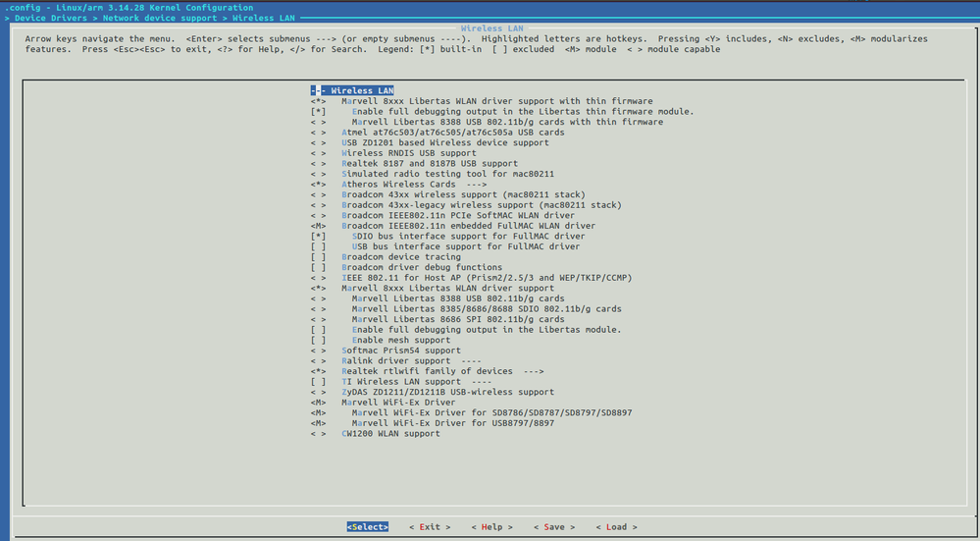Open TI Wireless LAN support submenu

click(x=401, y=382)
